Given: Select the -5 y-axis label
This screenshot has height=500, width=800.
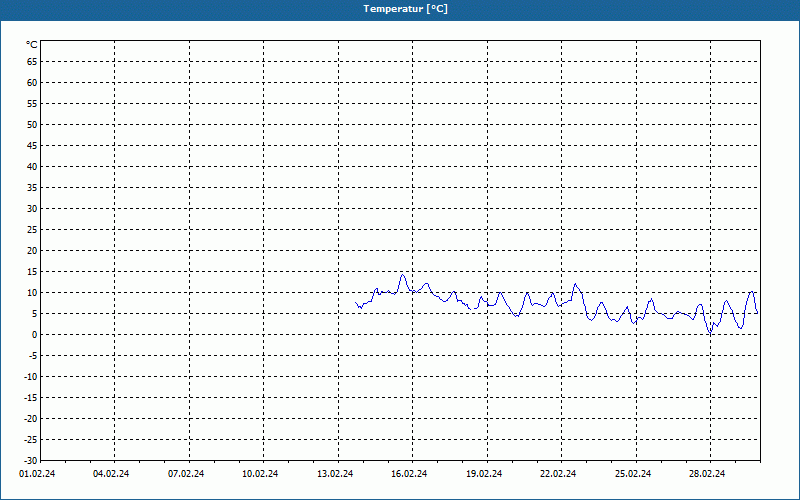Looking at the screenshot, I should click(33, 356).
